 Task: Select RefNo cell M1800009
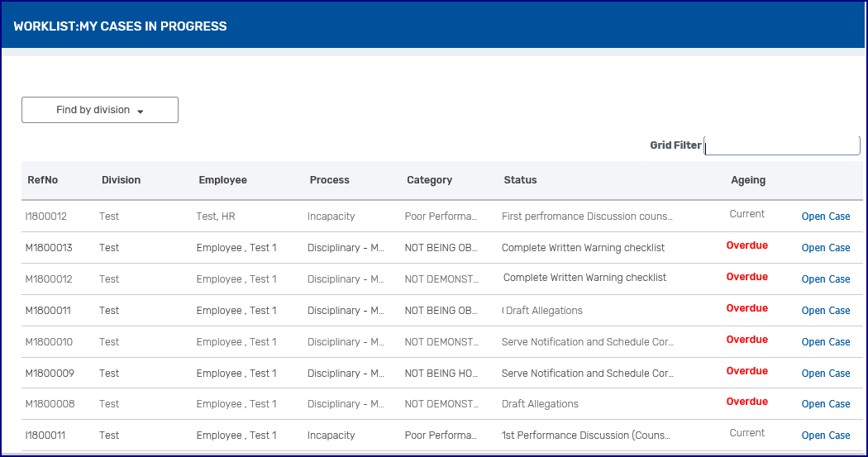point(50,374)
